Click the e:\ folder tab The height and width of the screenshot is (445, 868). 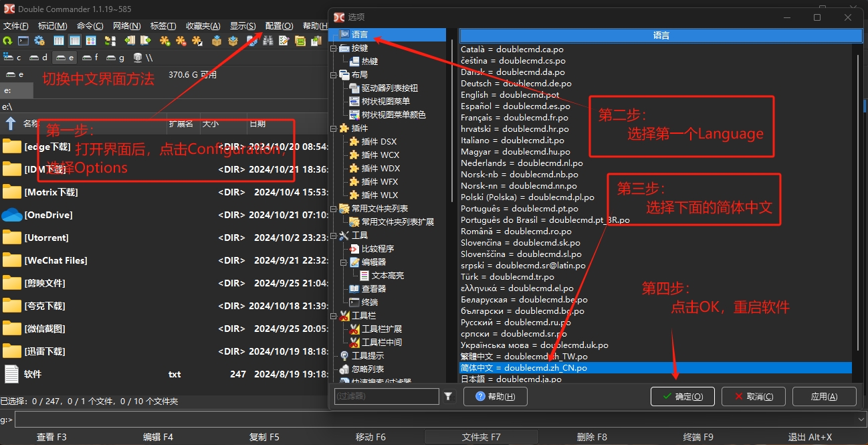tap(17, 90)
